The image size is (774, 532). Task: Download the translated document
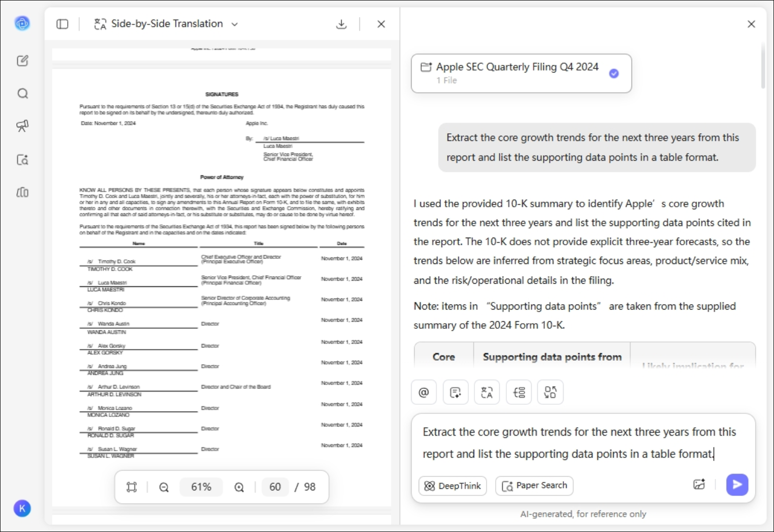(x=341, y=24)
